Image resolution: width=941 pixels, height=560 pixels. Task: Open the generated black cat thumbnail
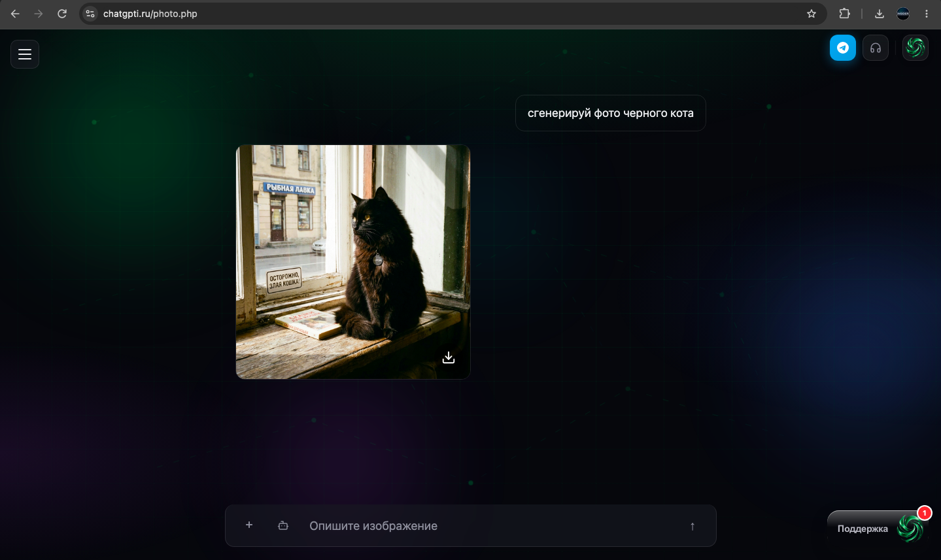pyautogui.click(x=353, y=262)
